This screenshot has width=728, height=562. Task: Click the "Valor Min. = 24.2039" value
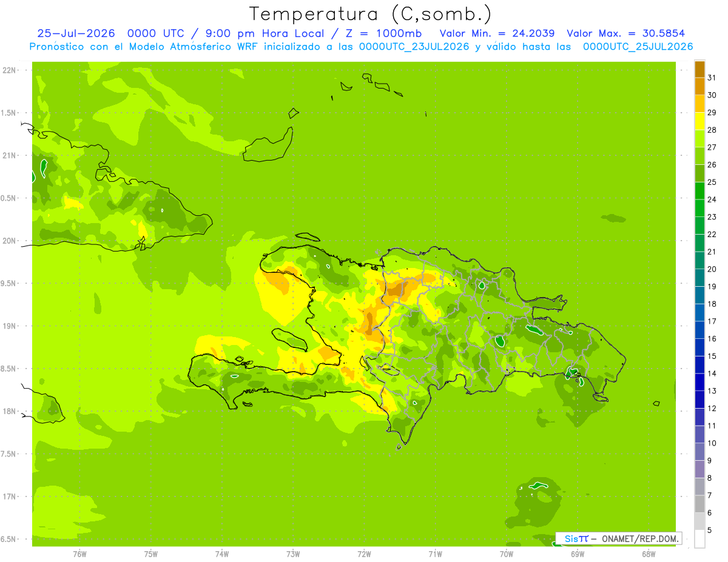pyautogui.click(x=497, y=33)
